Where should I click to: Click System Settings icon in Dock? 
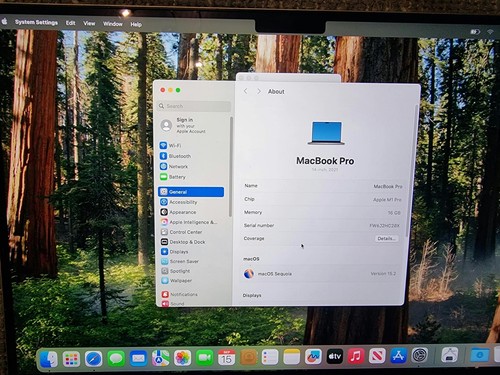click(420, 355)
